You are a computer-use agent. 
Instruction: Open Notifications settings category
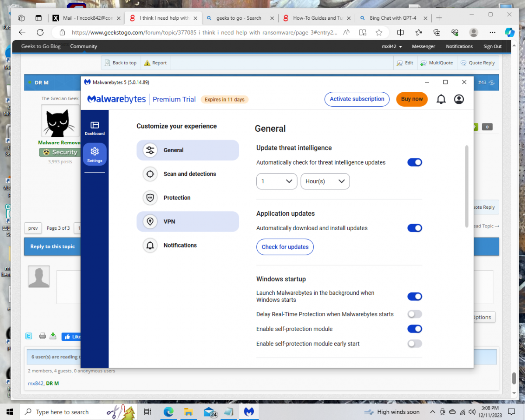188,245
